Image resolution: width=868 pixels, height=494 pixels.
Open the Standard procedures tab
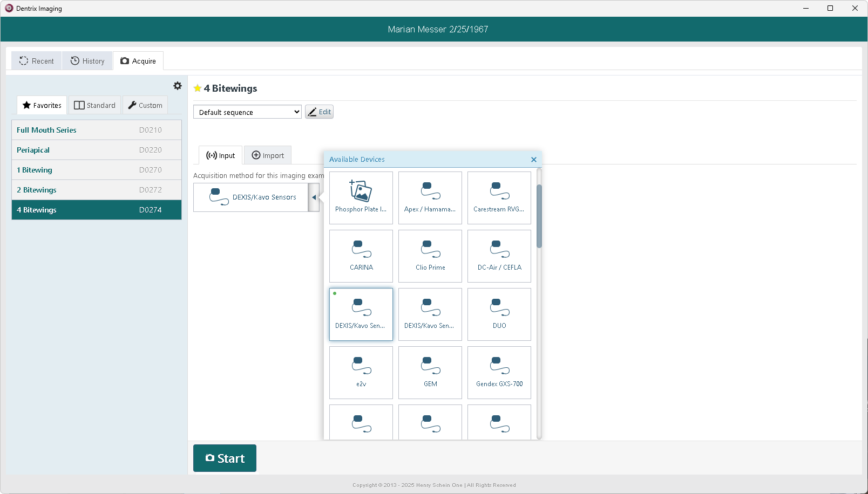point(95,105)
